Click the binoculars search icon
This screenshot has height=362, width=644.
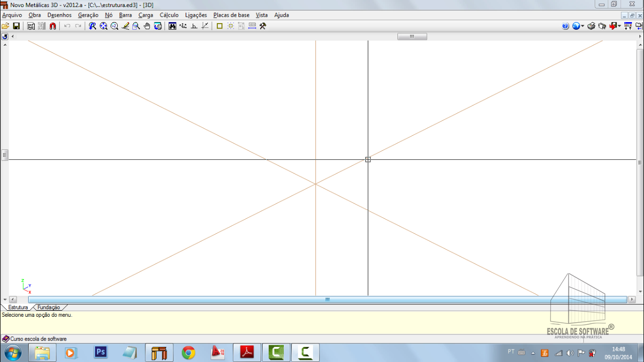(172, 26)
